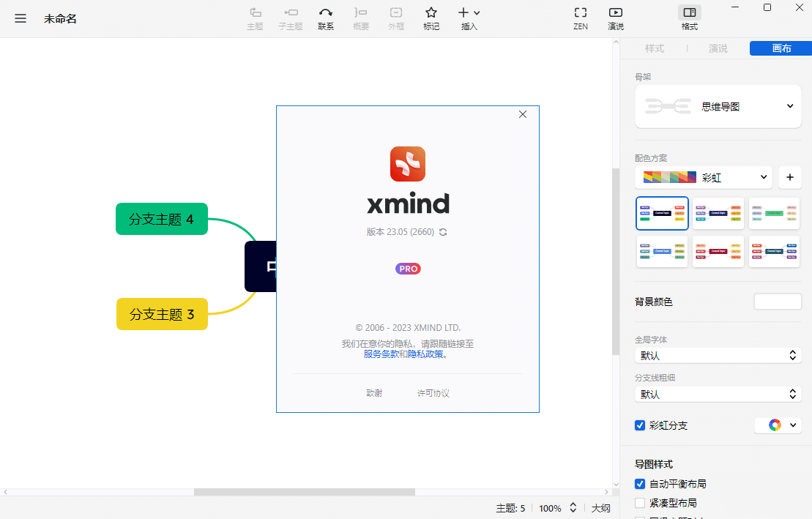Image resolution: width=812 pixels, height=519 pixels.
Task: Click the 许可协议 link in dialog
Action: (432, 393)
